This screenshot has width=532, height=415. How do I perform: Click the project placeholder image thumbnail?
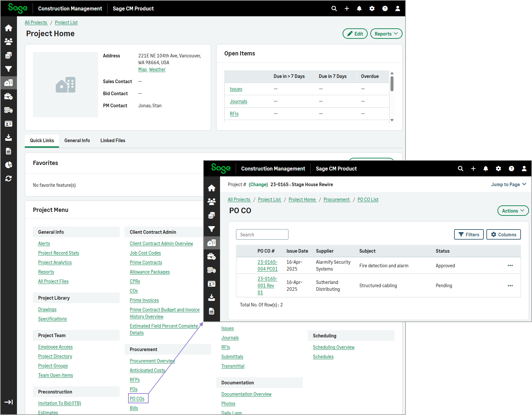click(66, 85)
